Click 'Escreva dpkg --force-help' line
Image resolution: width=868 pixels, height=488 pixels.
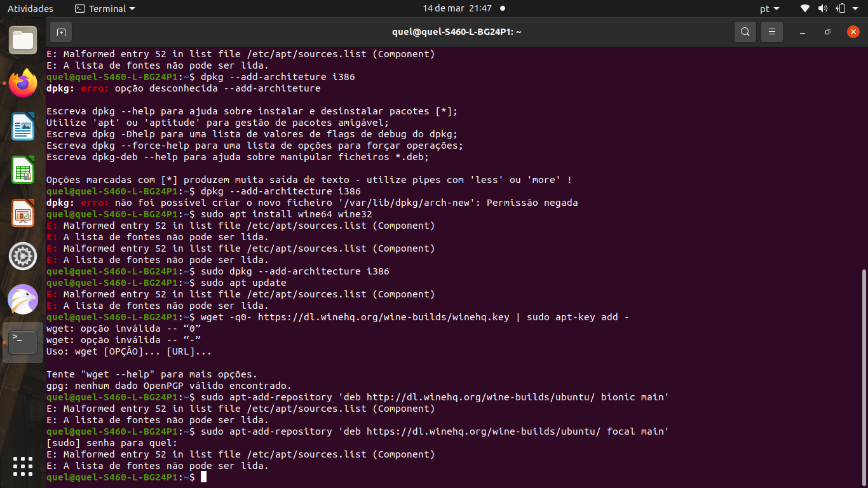click(x=255, y=146)
